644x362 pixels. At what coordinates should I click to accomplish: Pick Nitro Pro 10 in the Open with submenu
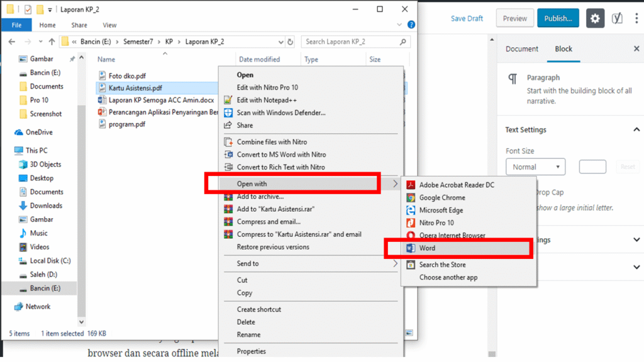436,222
